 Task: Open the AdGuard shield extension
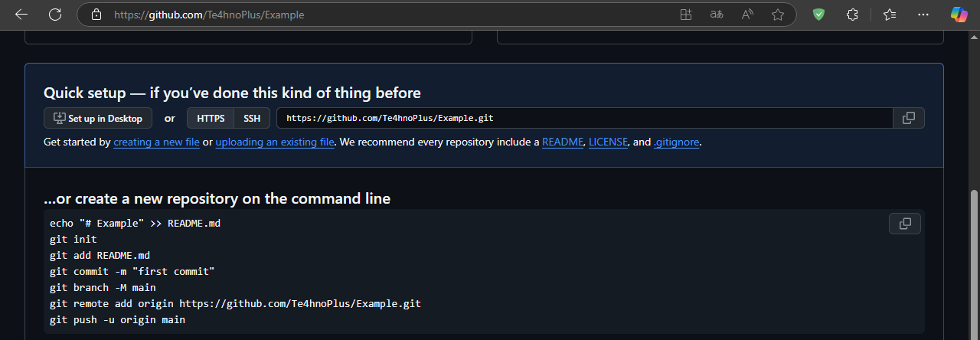[818, 15]
